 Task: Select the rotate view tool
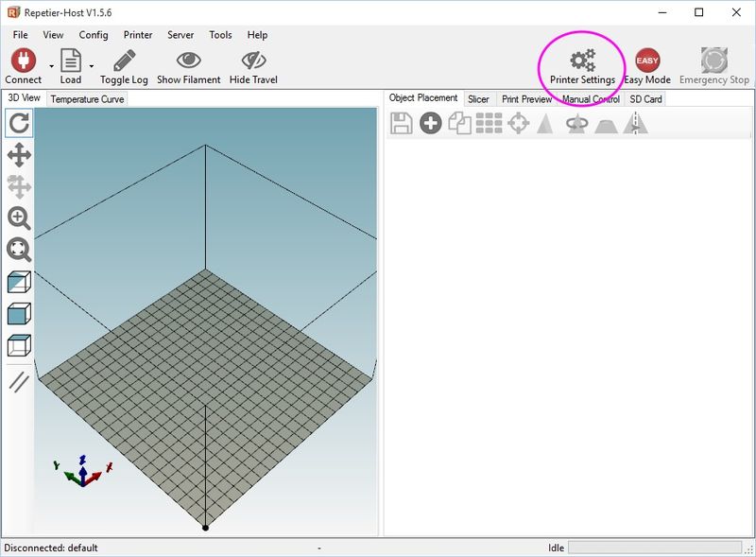point(19,123)
